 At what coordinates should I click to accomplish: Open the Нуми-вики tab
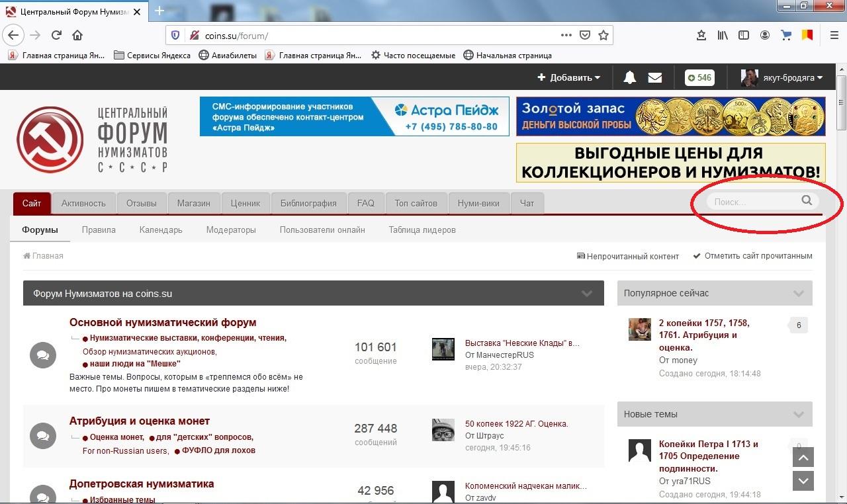(478, 203)
